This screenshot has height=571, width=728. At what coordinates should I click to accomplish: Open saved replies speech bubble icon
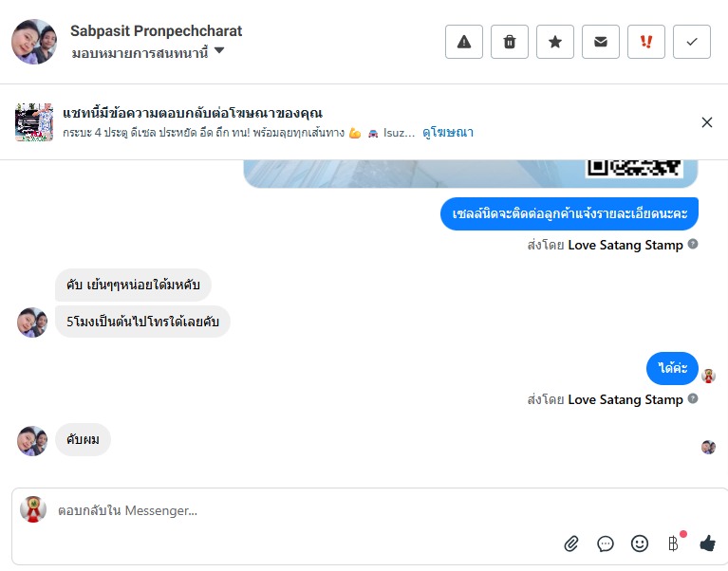[605, 543]
